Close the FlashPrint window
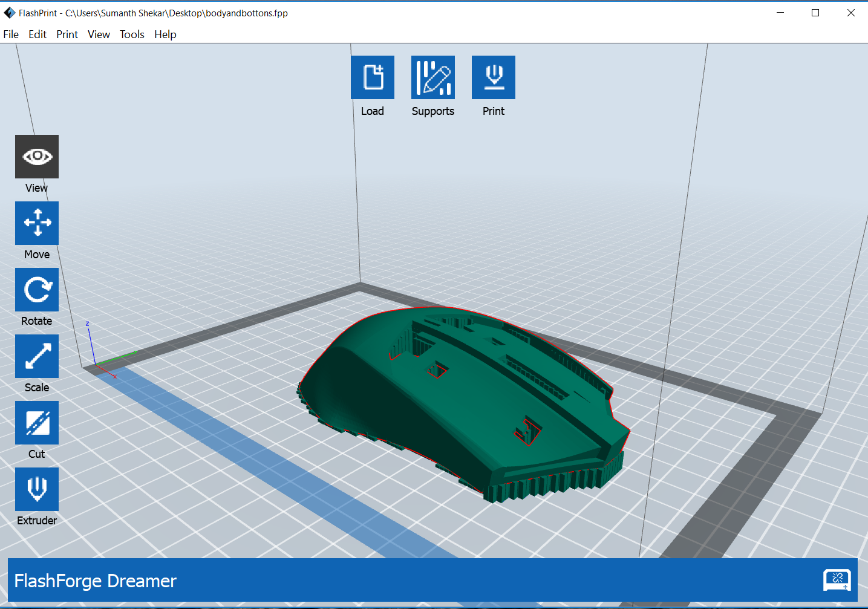This screenshot has width=868, height=609. pos(850,13)
